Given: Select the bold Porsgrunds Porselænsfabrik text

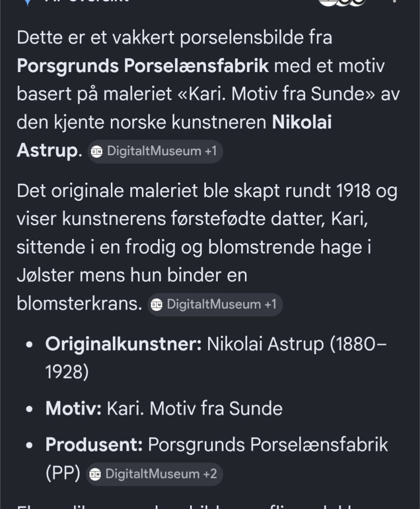Looking at the screenshot, I should point(143,66).
